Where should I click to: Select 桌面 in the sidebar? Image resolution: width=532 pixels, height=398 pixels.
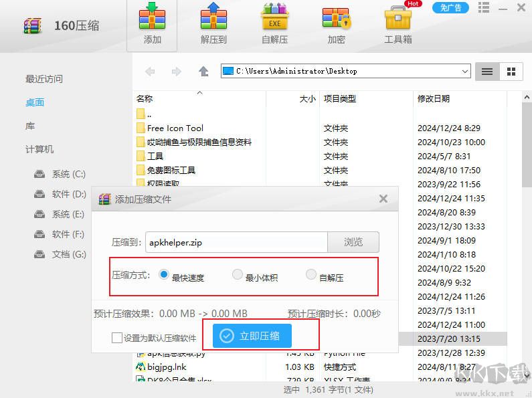point(35,102)
